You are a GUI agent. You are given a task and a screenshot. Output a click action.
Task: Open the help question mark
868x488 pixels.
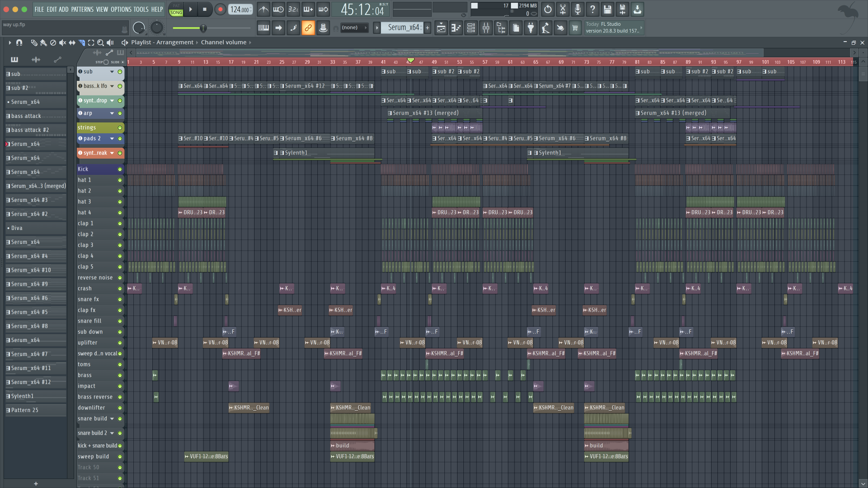tap(593, 9)
